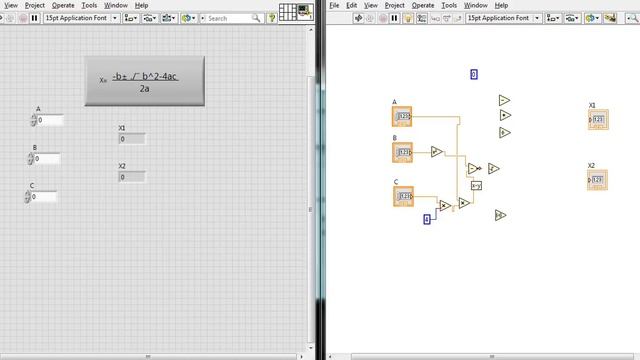Run the VI from block diagram toolbar

tap(358, 18)
